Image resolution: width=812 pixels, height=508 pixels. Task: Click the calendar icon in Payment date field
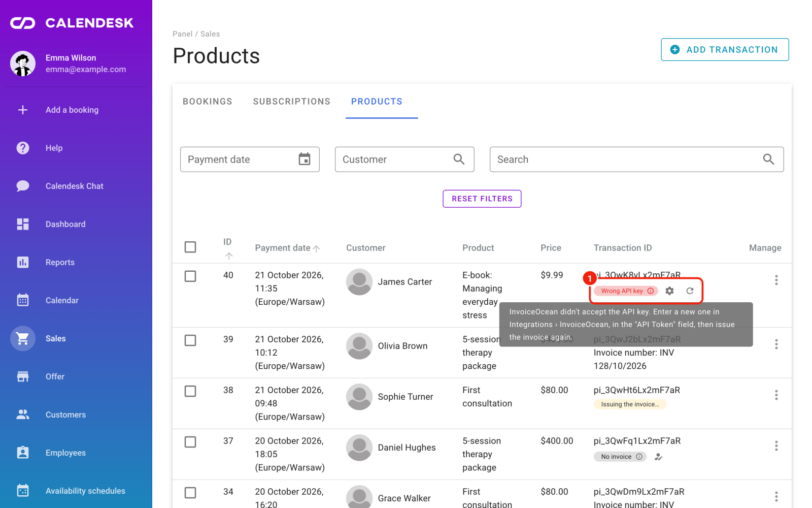coord(304,159)
